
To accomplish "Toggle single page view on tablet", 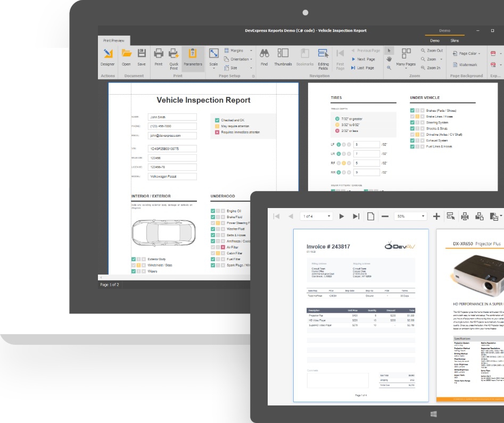I will tap(370, 217).
